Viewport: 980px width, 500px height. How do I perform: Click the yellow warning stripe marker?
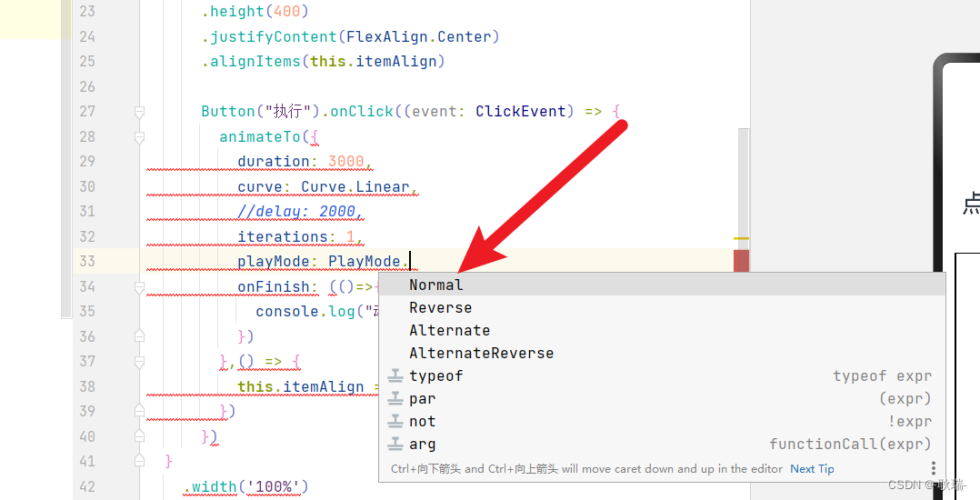tap(741, 238)
